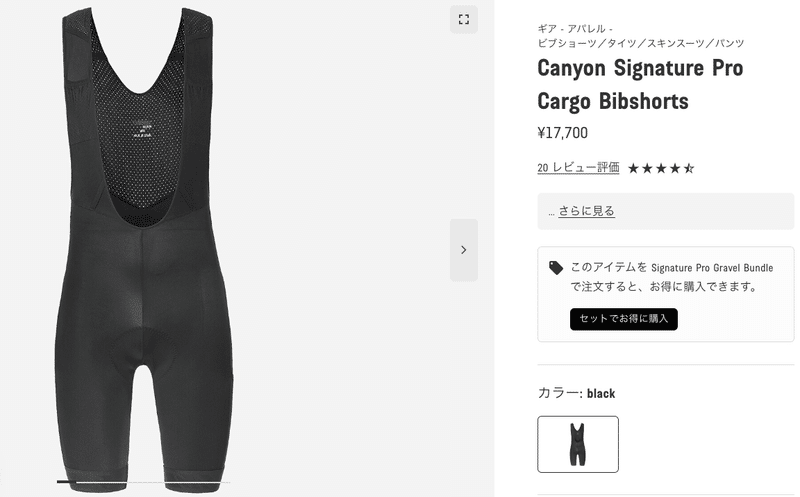This screenshot has width=800, height=497.
Task: Click the ¥17,700 price text
Action: click(562, 133)
